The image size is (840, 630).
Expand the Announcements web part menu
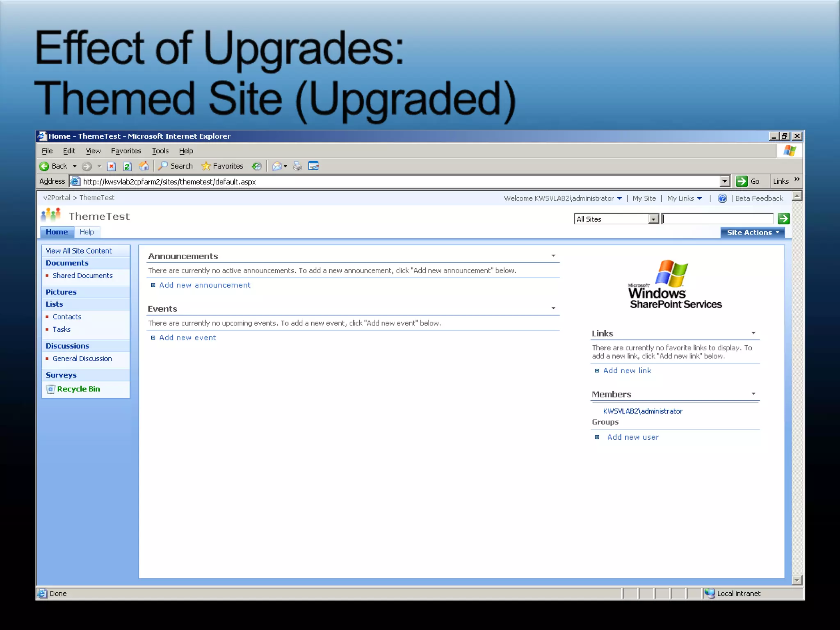coord(553,256)
